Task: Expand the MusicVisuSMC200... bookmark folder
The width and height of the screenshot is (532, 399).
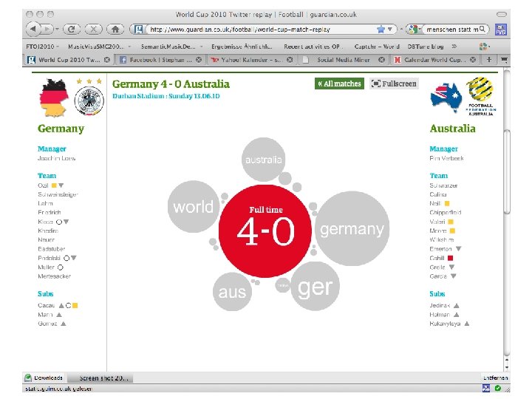Action: click(100, 47)
